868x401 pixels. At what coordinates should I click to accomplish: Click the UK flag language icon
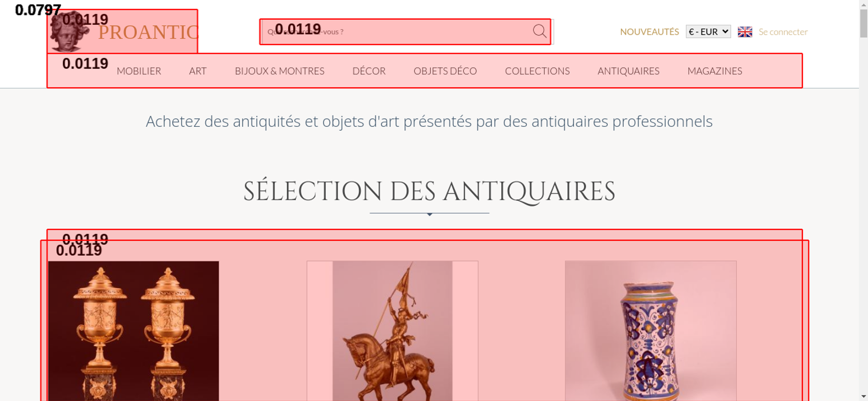(745, 32)
